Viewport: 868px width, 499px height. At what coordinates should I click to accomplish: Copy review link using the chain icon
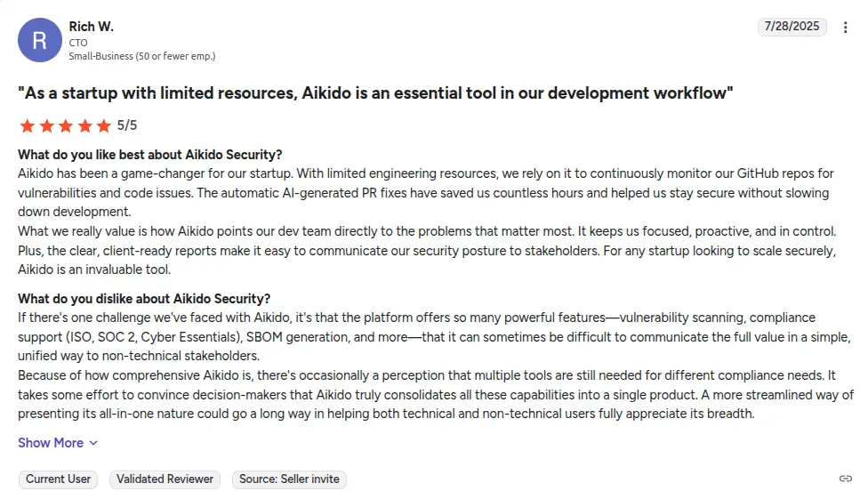pos(846,479)
